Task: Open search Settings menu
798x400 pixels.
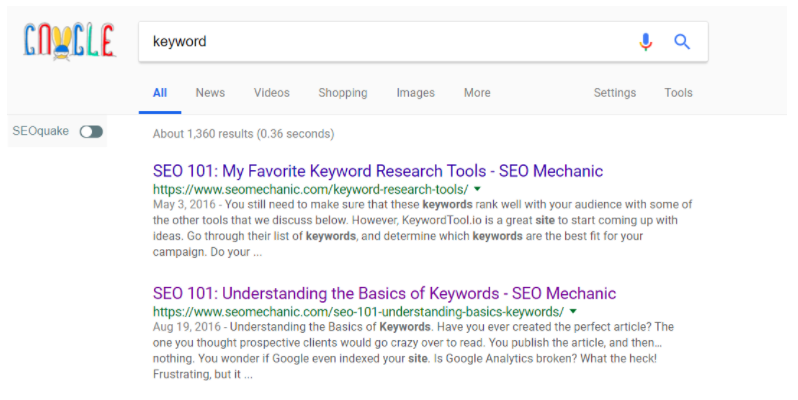Action: (x=614, y=93)
